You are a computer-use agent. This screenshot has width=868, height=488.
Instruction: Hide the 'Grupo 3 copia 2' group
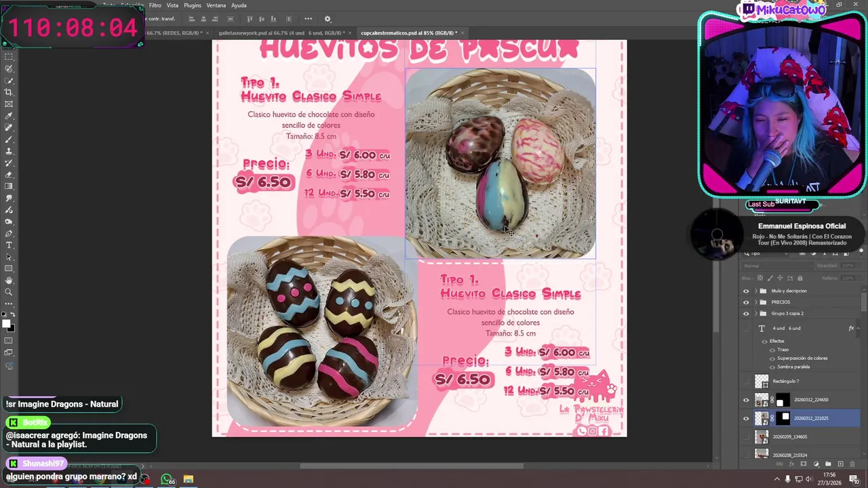[x=747, y=314]
